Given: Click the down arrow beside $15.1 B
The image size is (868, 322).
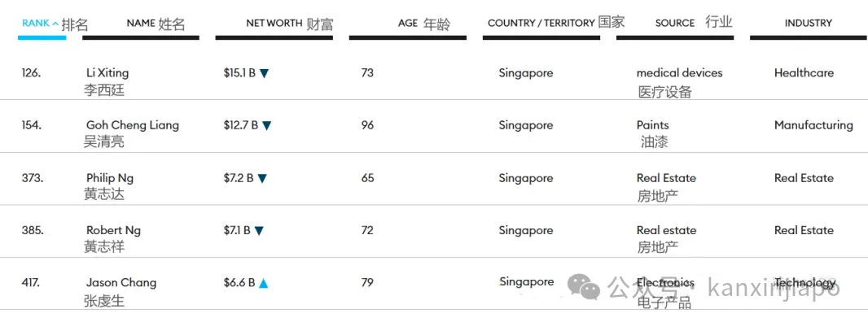Looking at the screenshot, I should [x=264, y=73].
